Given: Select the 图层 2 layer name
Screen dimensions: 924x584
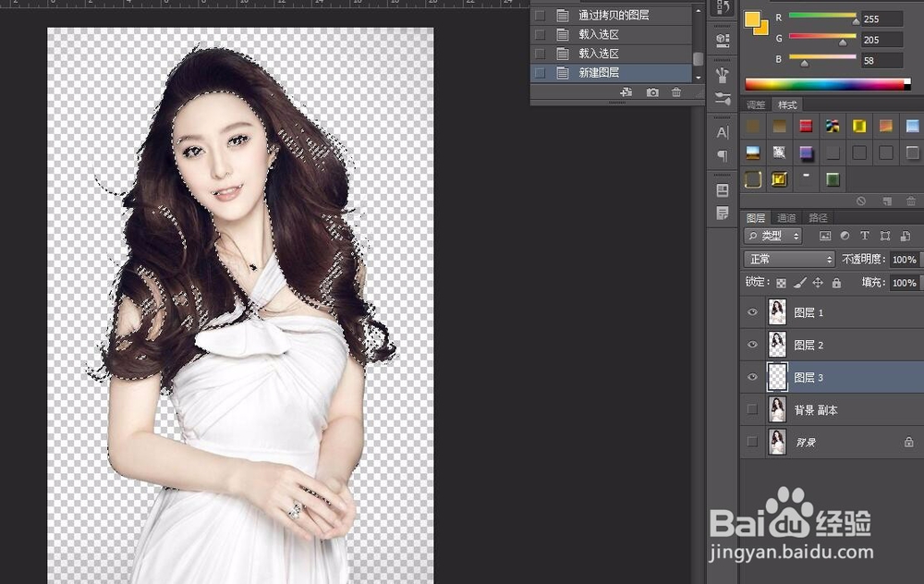Looking at the screenshot, I should pyautogui.click(x=808, y=346).
